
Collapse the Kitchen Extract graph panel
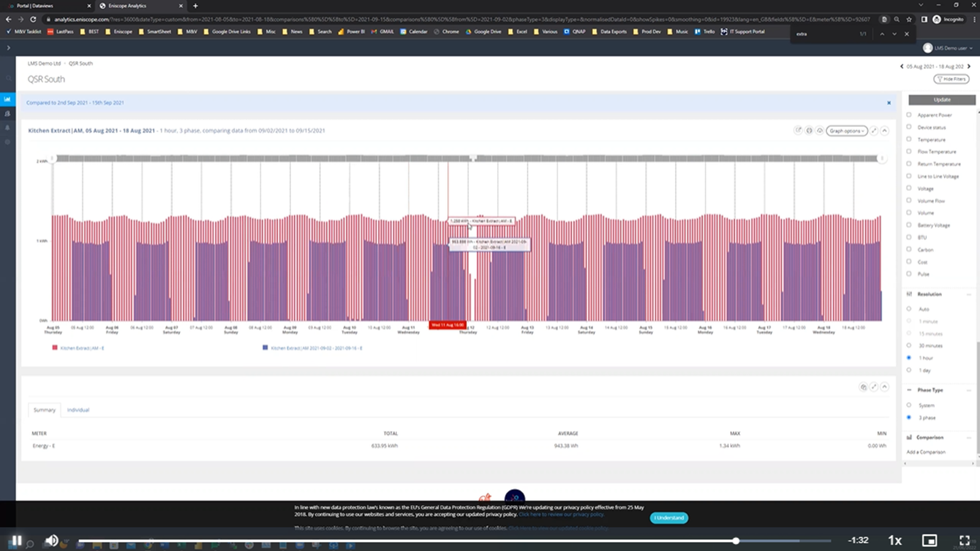click(x=884, y=130)
